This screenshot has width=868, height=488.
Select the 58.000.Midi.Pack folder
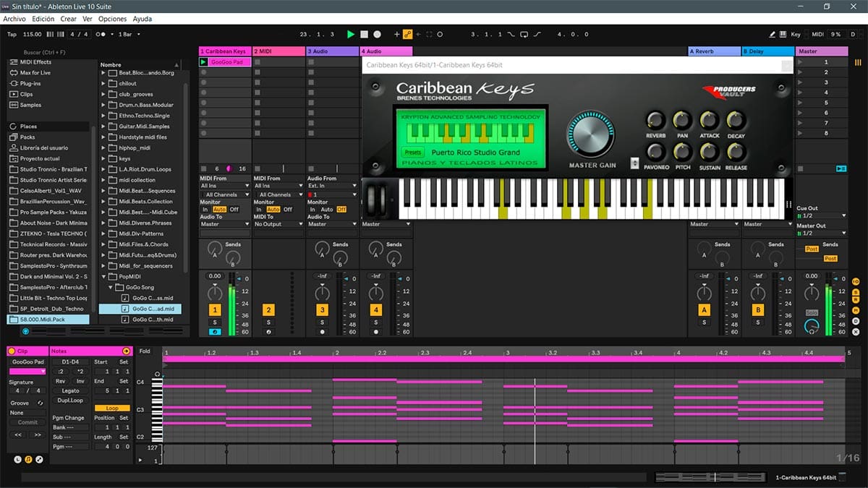[48, 320]
